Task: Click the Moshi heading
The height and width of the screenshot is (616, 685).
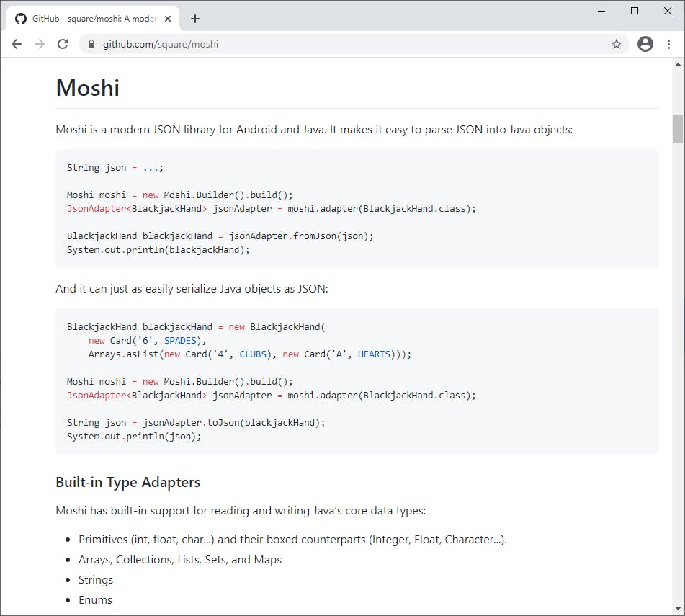Action: coord(88,88)
